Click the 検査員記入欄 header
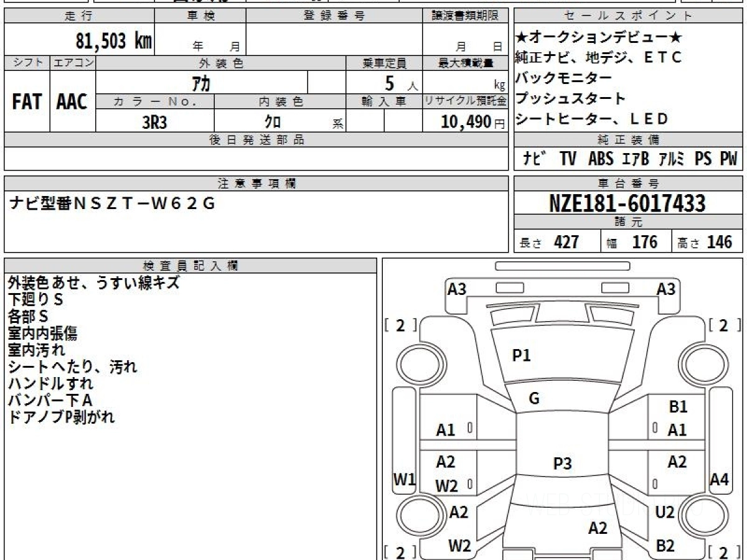Viewport: 747px width, 560px height. (190, 265)
